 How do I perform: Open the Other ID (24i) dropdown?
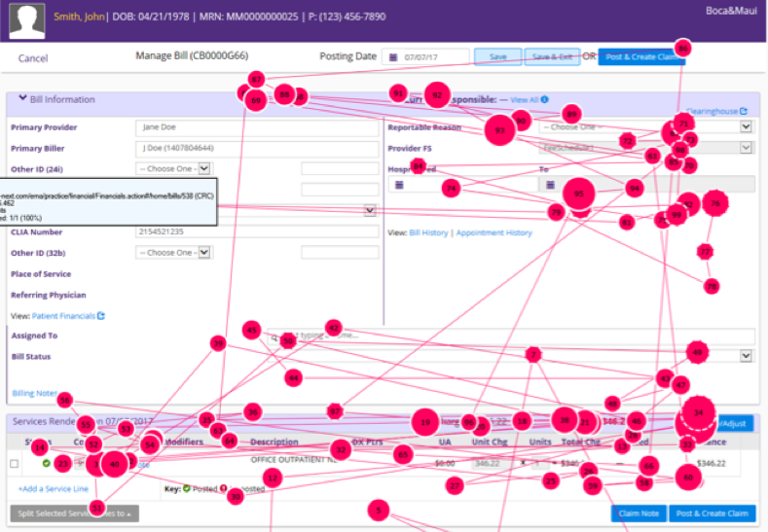pos(173,169)
